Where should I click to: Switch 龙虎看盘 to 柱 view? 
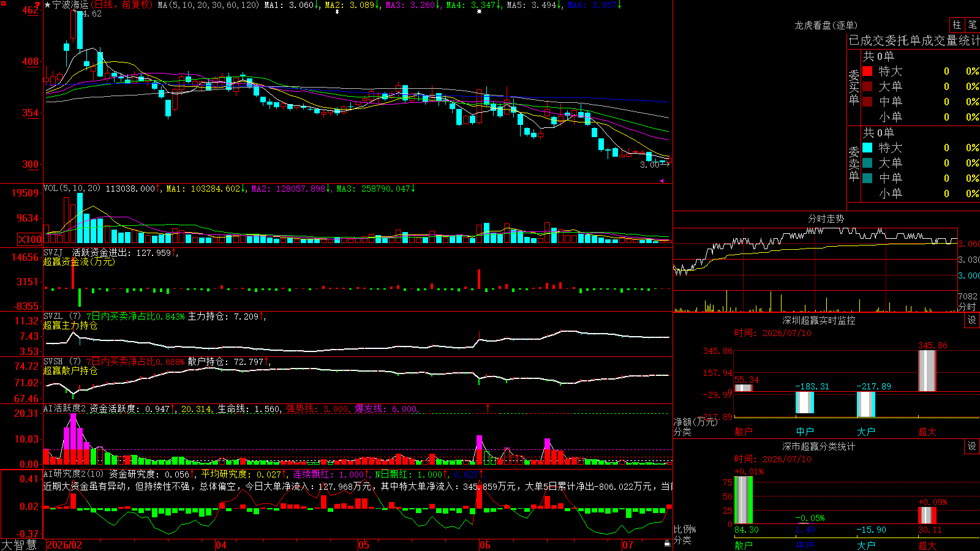tap(957, 24)
